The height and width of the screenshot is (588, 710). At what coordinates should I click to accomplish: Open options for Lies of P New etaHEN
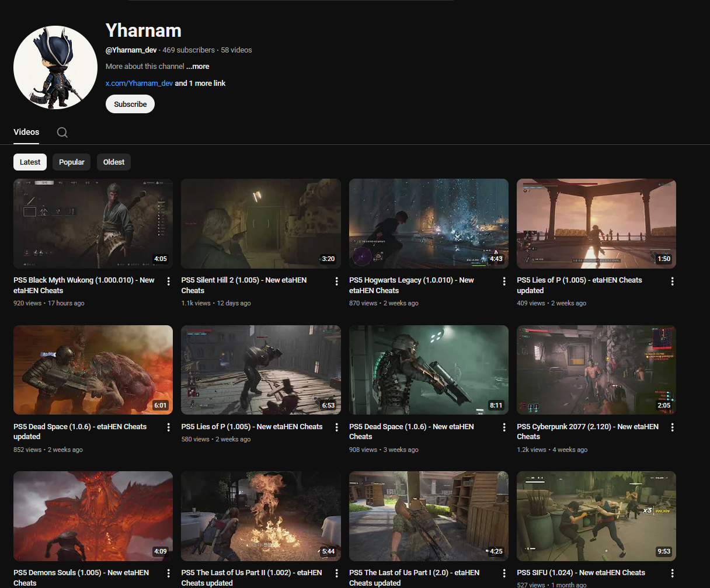coord(337,427)
